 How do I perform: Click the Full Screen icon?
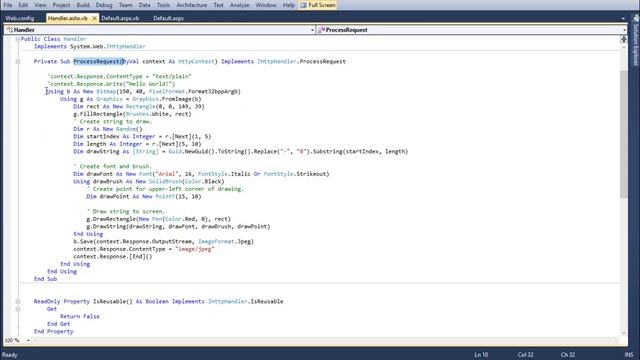(303, 5)
